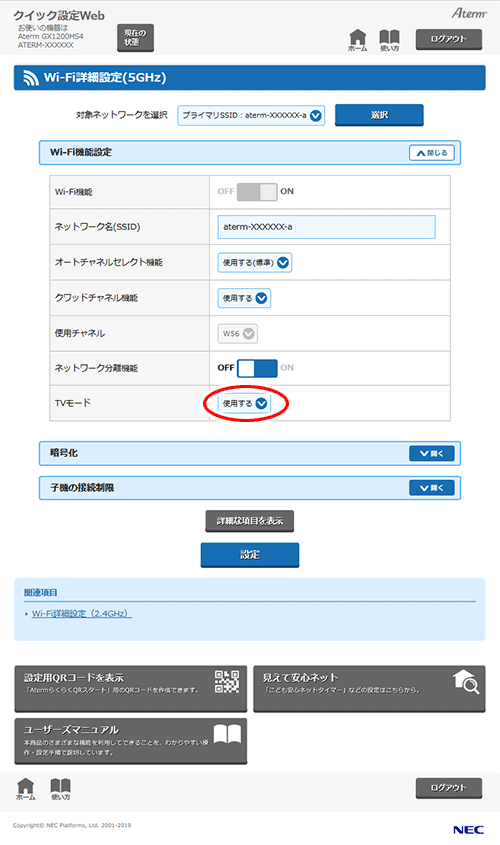This screenshot has height=845, width=500.
Task: Open the Home icon in top header
Action: point(357,40)
